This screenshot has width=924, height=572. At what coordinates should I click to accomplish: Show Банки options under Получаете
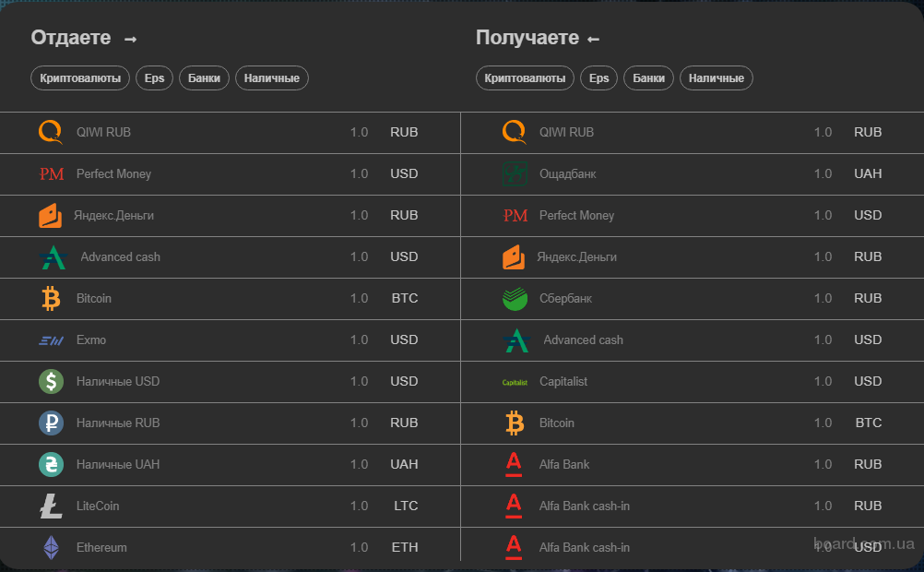pos(649,77)
